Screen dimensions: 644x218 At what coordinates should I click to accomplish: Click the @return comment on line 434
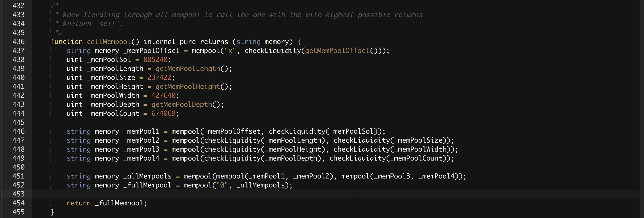tap(77, 24)
